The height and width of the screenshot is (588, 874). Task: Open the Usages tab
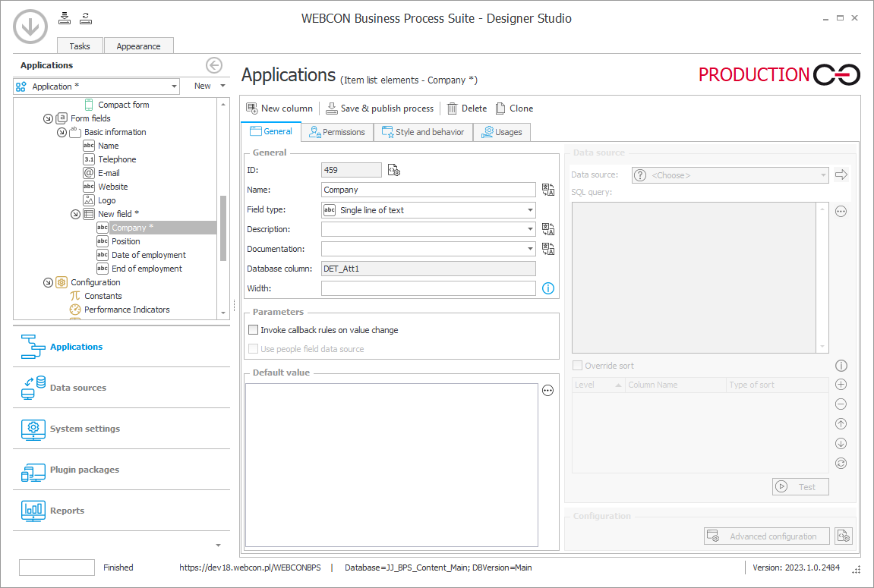[x=502, y=132]
